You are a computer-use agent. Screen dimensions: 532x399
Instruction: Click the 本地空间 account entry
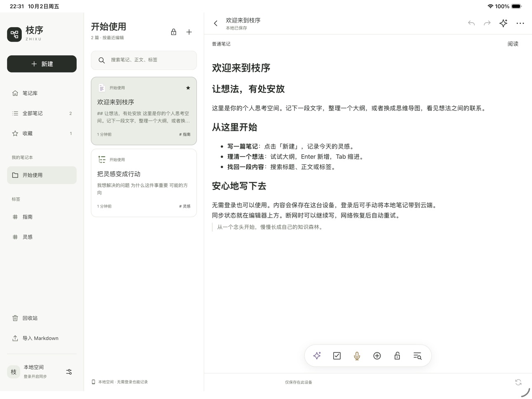(x=35, y=372)
